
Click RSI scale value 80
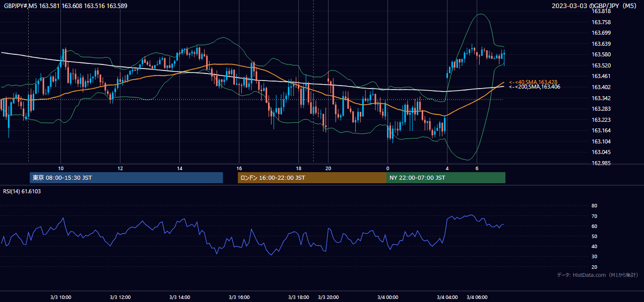[594, 206]
